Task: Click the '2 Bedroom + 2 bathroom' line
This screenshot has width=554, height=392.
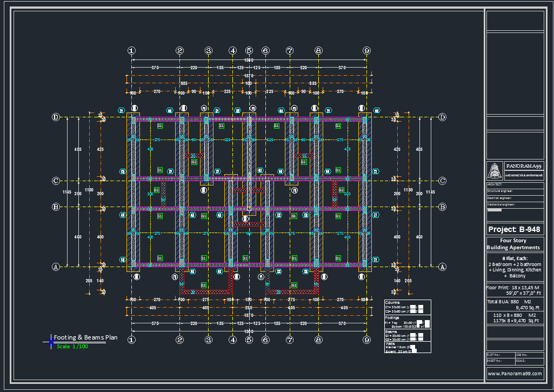Action: [515, 264]
